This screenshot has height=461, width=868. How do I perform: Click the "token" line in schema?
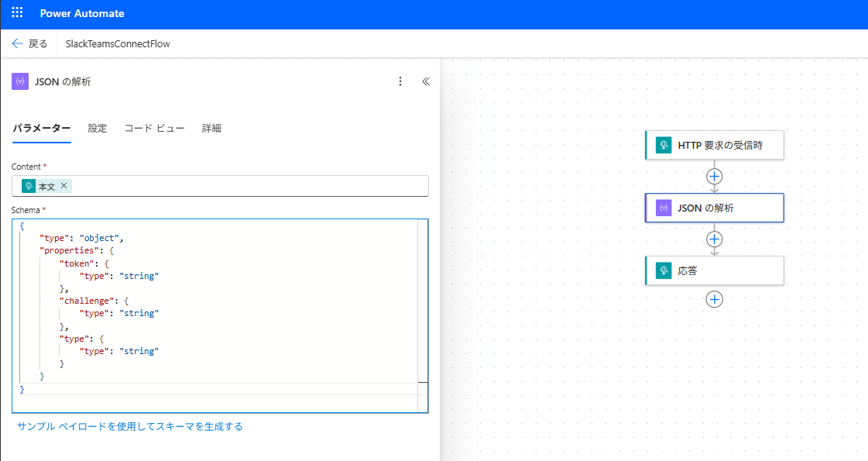pyautogui.click(x=84, y=263)
